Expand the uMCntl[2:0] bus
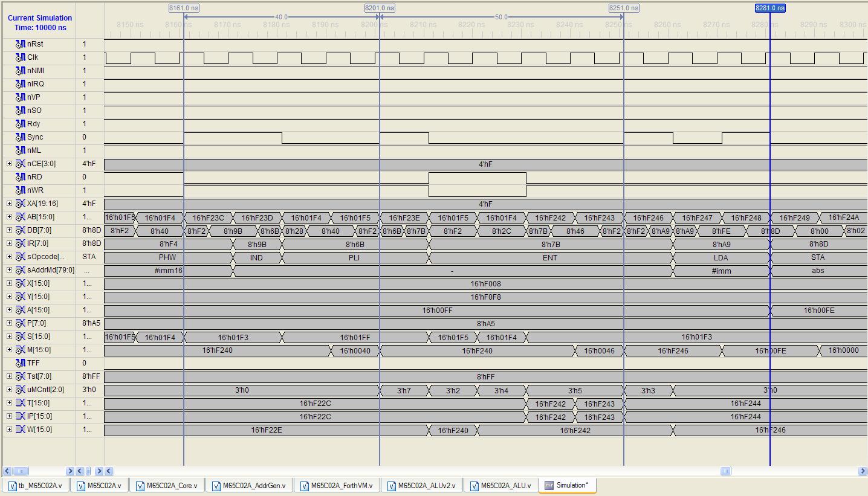 click(9, 390)
